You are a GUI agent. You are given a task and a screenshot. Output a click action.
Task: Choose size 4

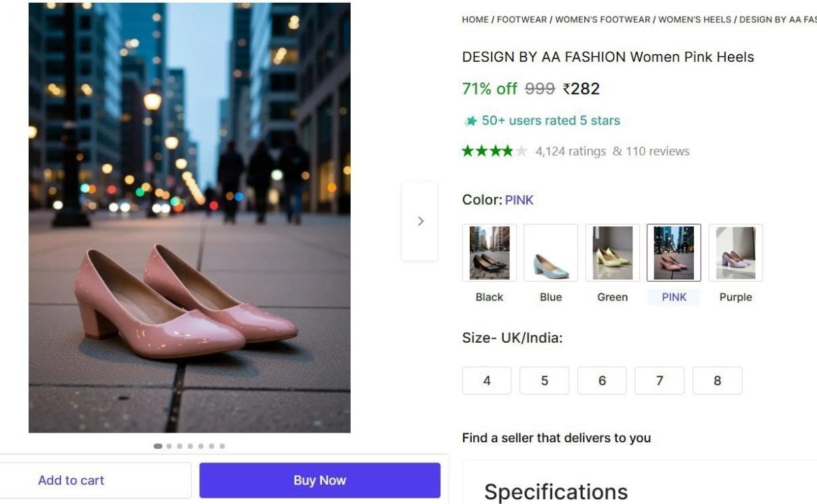point(486,380)
